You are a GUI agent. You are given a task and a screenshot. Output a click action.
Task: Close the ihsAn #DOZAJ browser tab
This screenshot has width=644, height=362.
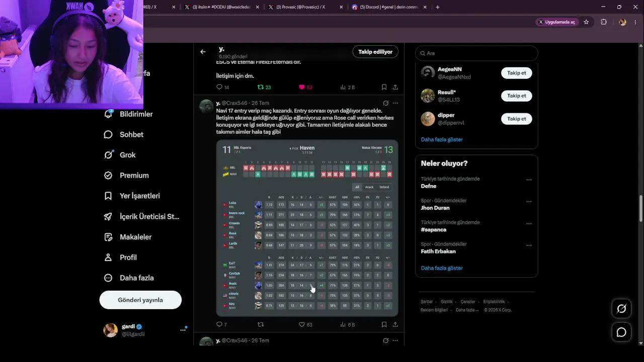pos(258,7)
